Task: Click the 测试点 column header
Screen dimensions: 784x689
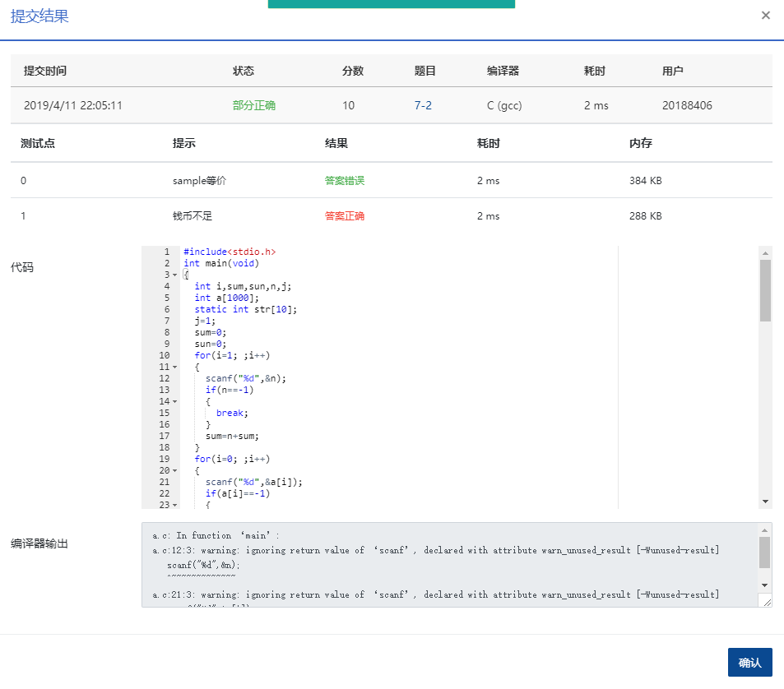Action: click(38, 143)
